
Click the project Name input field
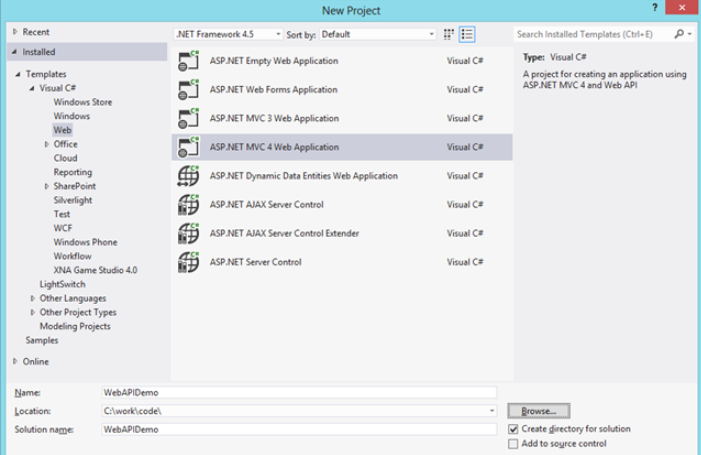click(299, 392)
